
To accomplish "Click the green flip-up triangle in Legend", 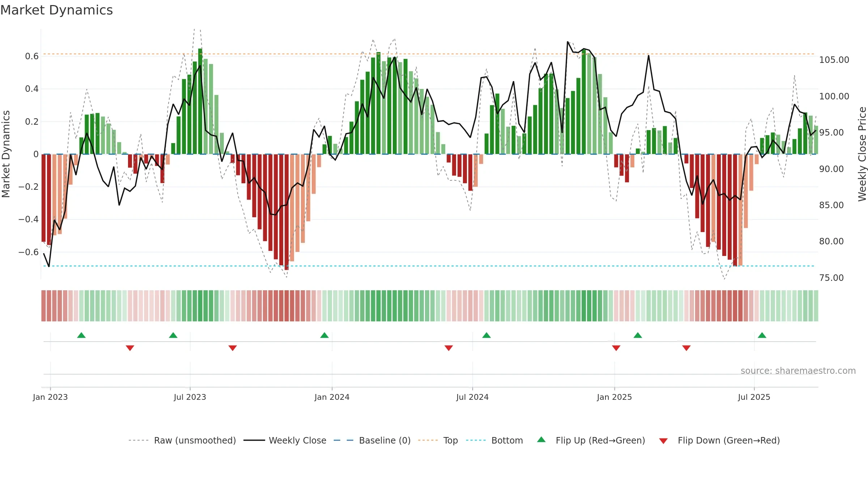I will click(x=541, y=440).
